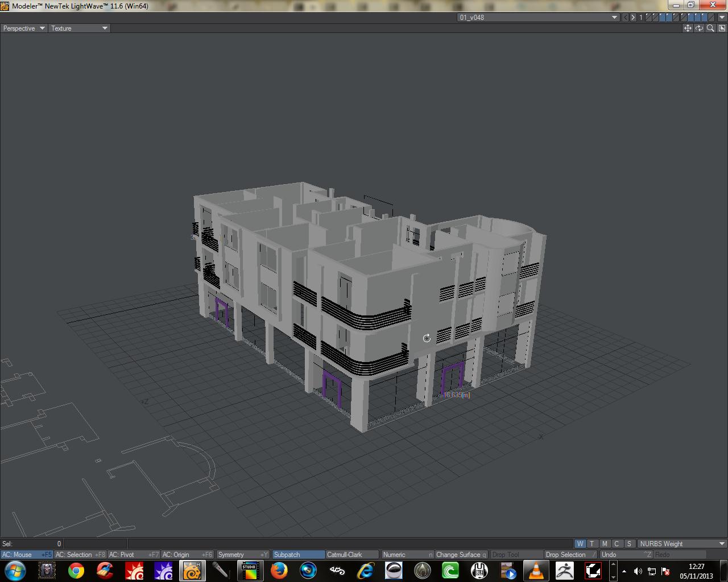Click the viewport maximize icon
This screenshot has width=728, height=582.
click(x=722, y=28)
